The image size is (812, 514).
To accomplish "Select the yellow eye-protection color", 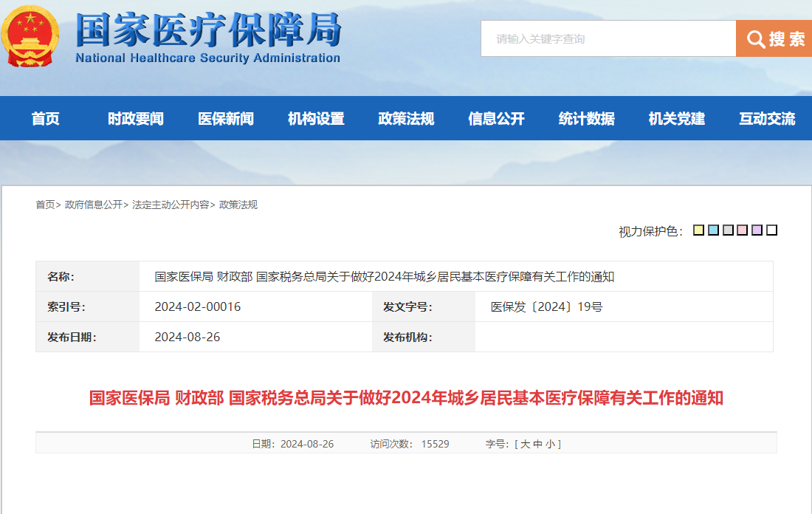I will tap(698, 230).
